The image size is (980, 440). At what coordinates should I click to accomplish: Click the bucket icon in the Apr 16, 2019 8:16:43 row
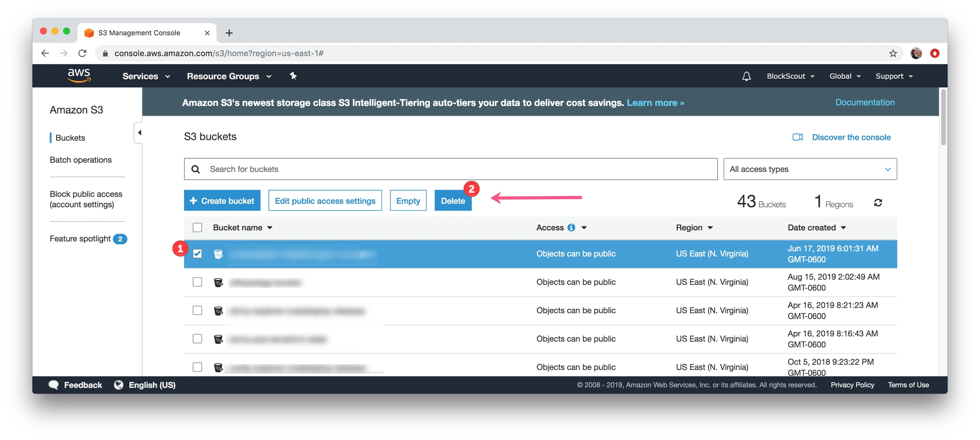(x=218, y=339)
